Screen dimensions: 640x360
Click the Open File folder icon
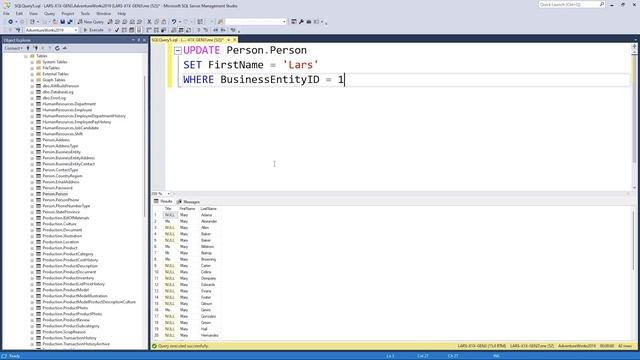coord(55,22)
